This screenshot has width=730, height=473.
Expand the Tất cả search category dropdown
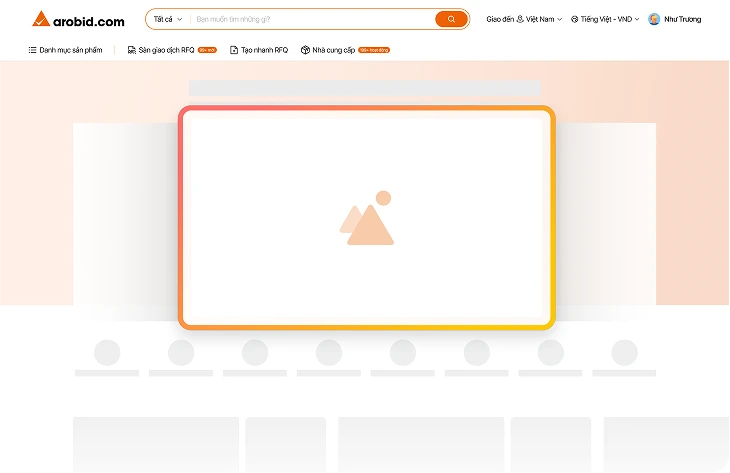[167, 19]
